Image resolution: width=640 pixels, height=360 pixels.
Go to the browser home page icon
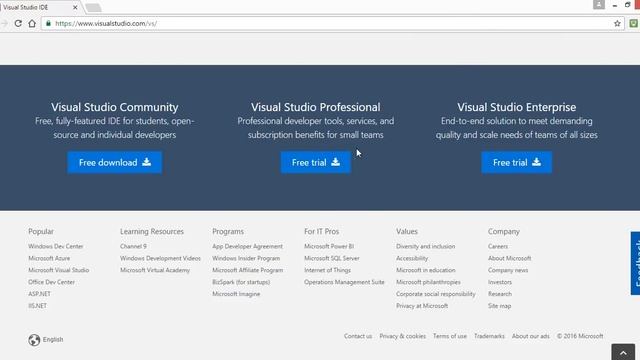[x=32, y=23]
